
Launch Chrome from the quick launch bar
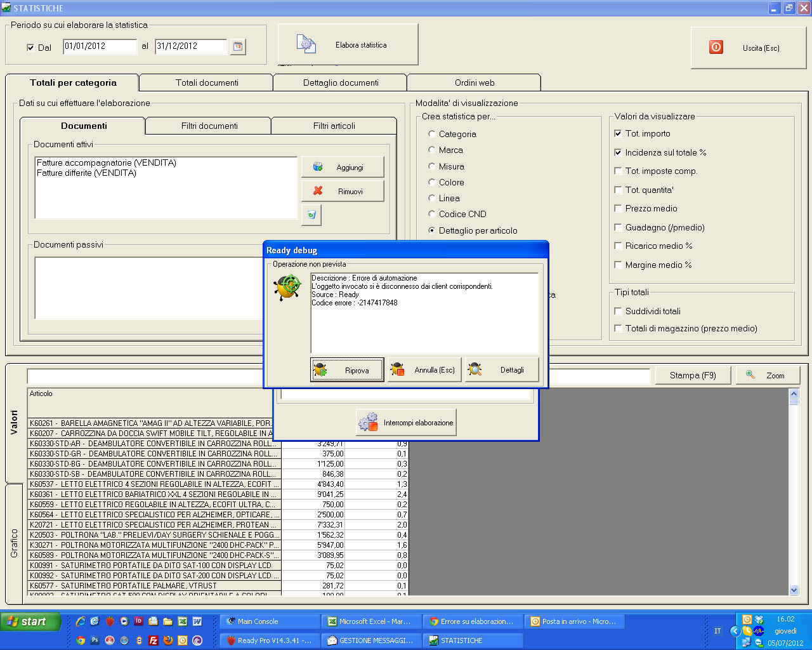click(81, 640)
